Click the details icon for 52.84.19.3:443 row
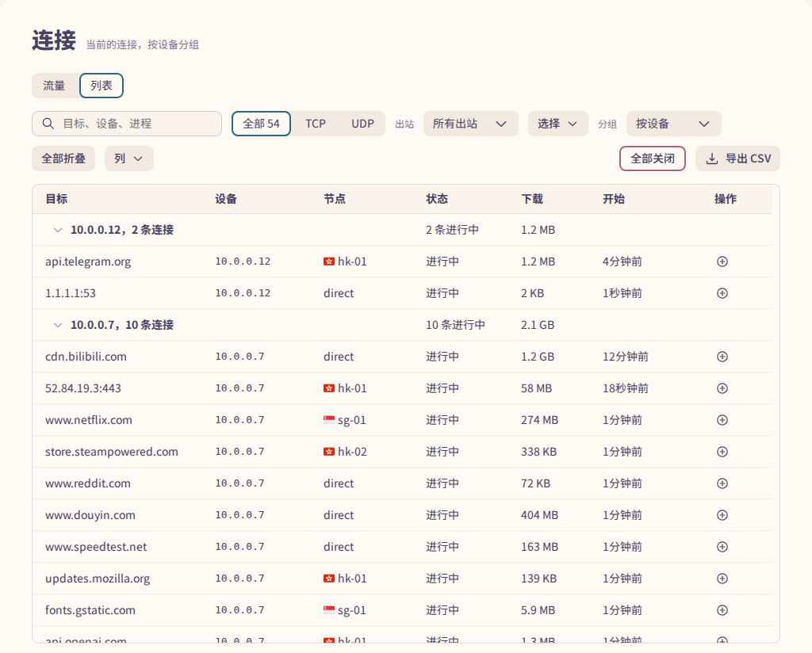812x653 pixels. (722, 388)
